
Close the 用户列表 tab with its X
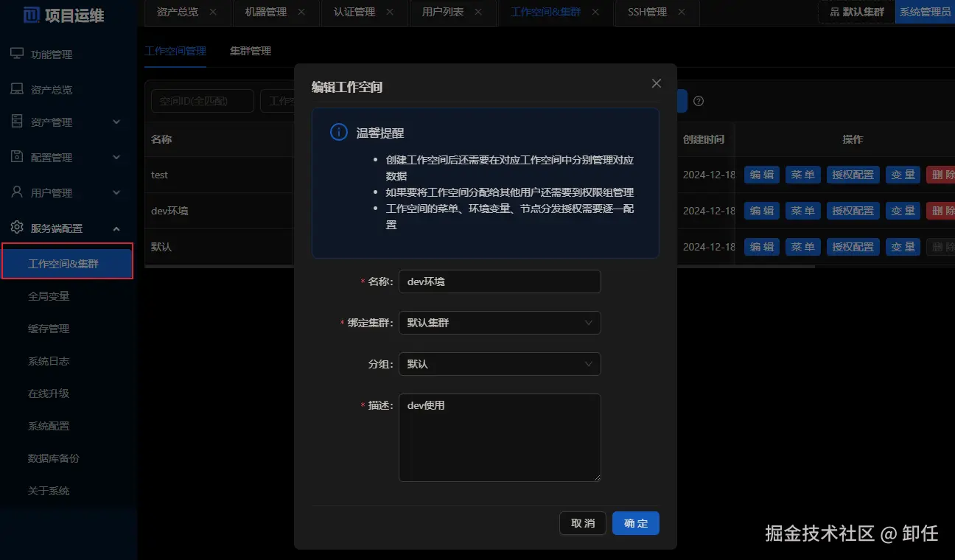point(478,12)
